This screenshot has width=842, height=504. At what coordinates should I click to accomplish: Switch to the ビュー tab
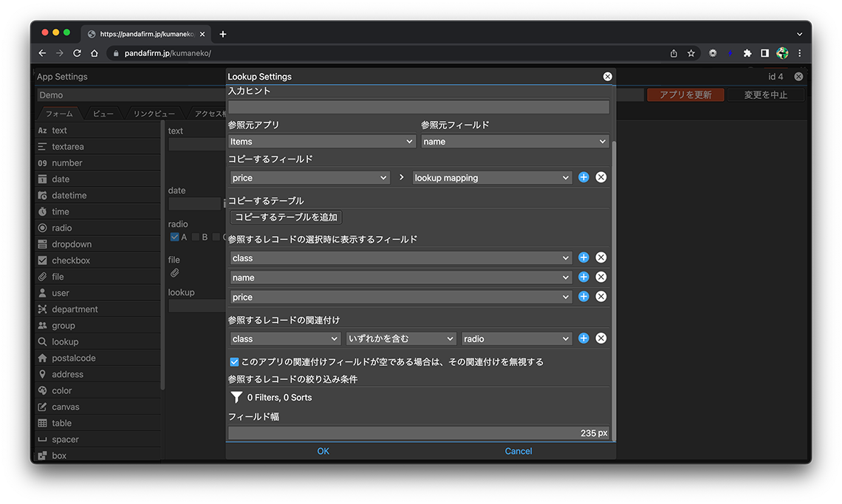coord(103,114)
